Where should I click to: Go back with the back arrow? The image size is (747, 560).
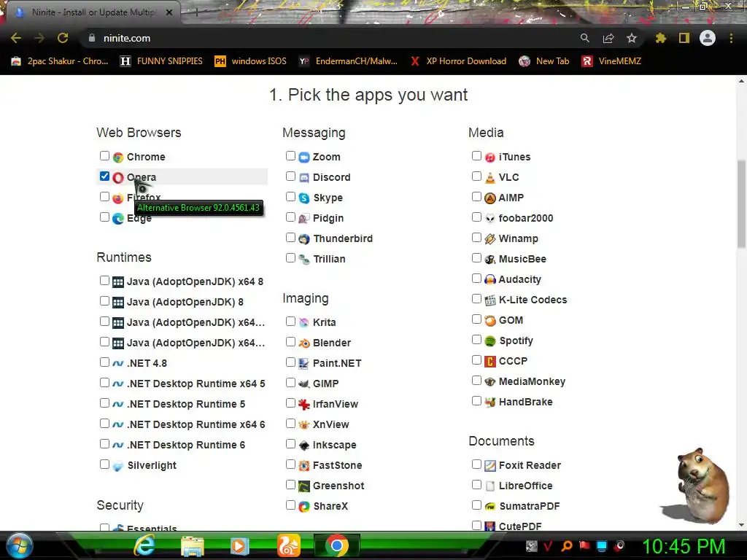(x=16, y=38)
